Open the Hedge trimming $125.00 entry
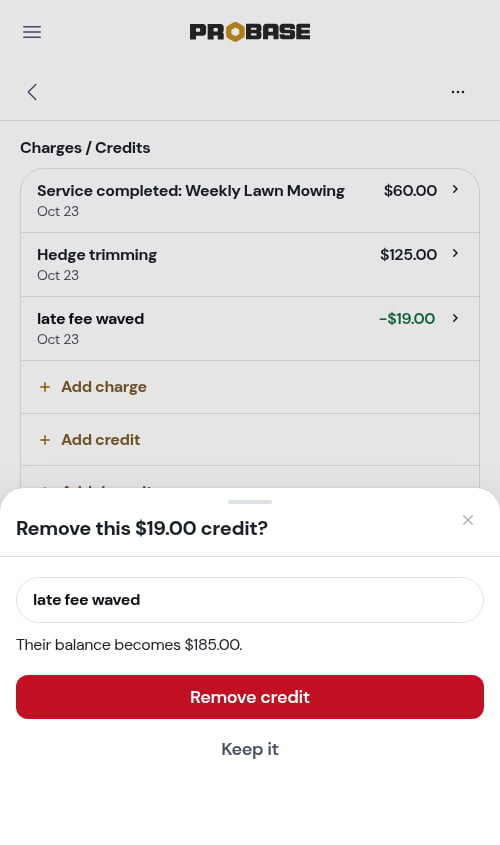 point(250,265)
